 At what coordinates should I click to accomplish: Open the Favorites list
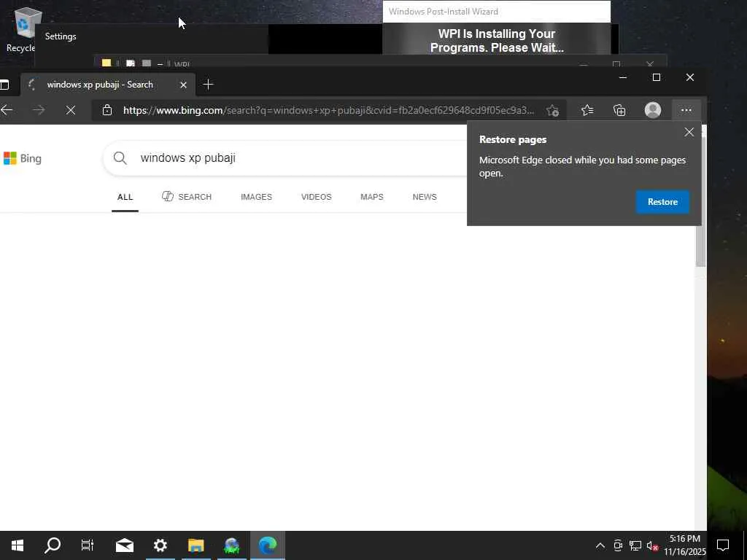pyautogui.click(x=587, y=110)
